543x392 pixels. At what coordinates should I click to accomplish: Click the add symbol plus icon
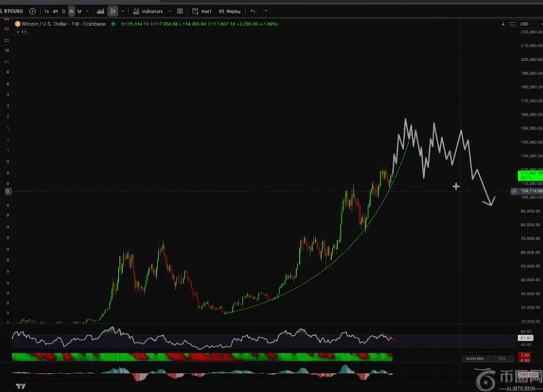[33, 11]
